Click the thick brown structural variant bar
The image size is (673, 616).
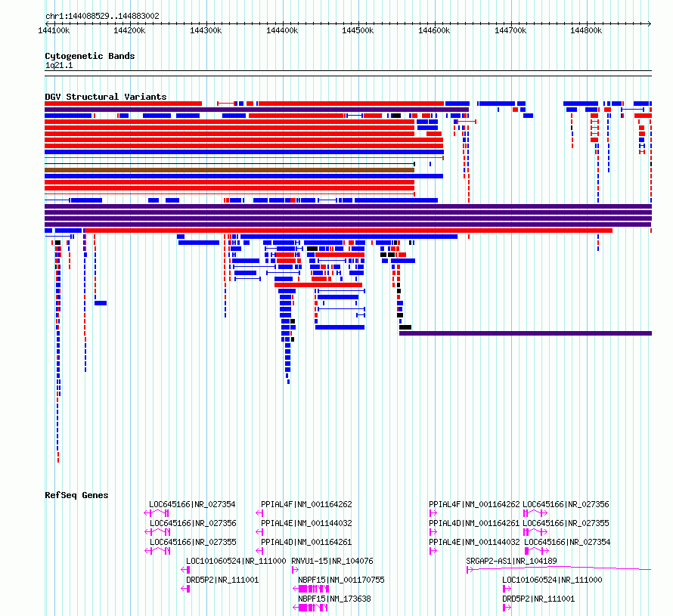[x=230, y=170]
